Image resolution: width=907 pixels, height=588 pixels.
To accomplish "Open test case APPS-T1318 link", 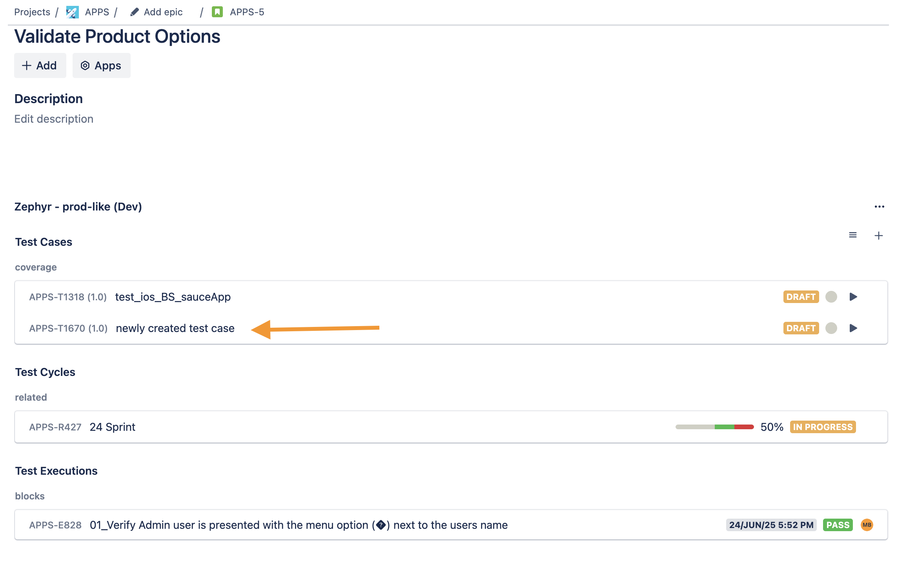I will point(67,297).
